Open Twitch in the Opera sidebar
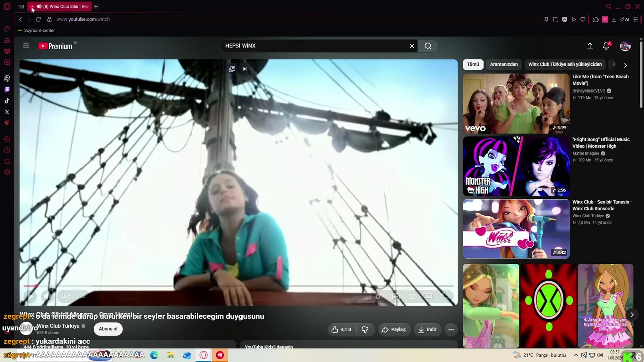 click(x=7, y=89)
